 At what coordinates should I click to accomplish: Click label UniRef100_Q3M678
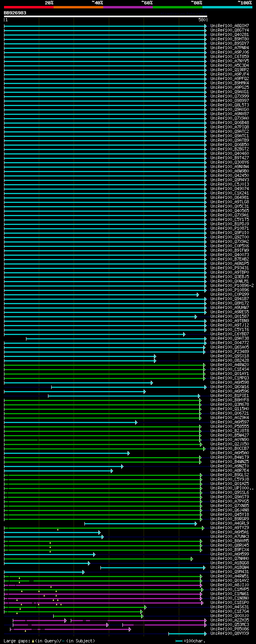(x=230, y=405)
